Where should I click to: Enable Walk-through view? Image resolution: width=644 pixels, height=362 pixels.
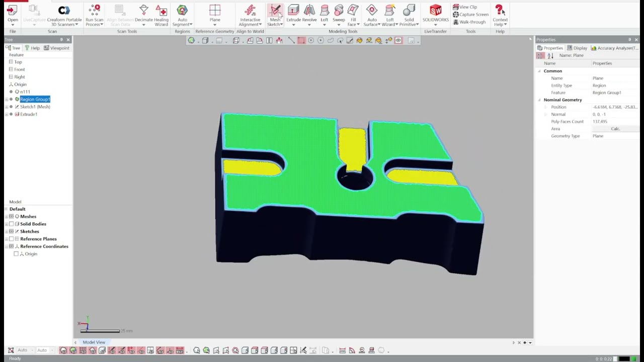coord(469,22)
